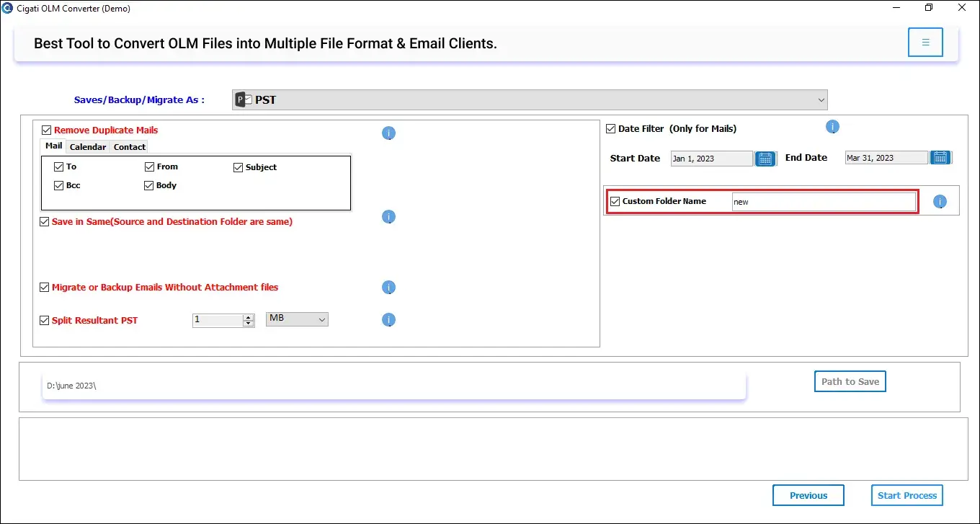Click the Previous button
The width and height of the screenshot is (980, 524).
(808, 495)
